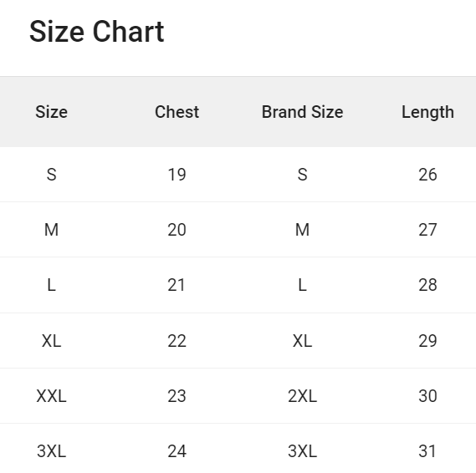The width and height of the screenshot is (476, 473).
Task: Click length value 29
Action: [x=427, y=341]
